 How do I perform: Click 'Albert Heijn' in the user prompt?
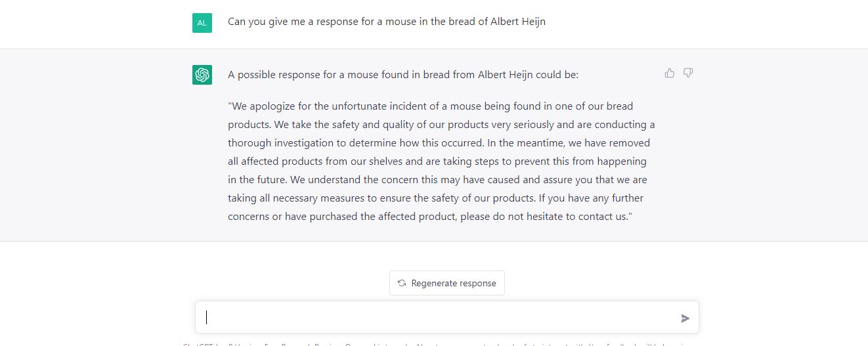(518, 22)
